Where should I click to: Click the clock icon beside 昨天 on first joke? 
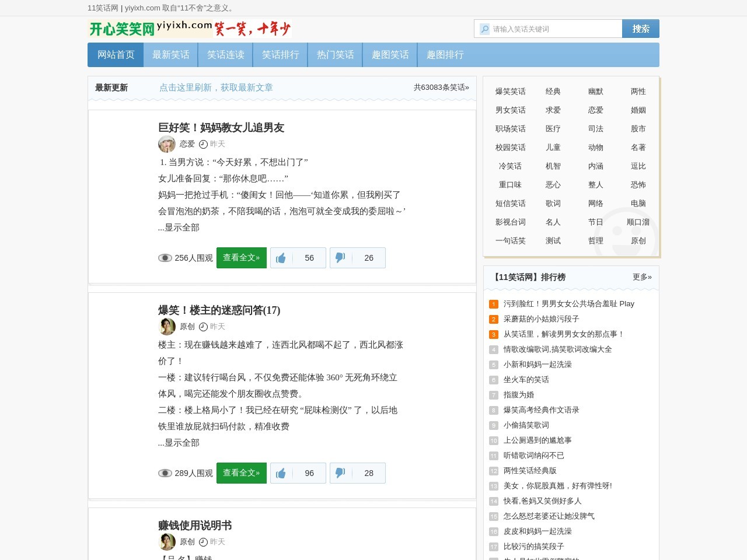pyautogui.click(x=203, y=144)
